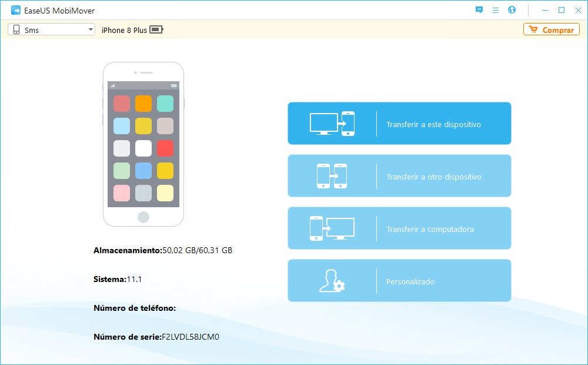Click the phone-to-computer transfer icon
The height and width of the screenshot is (365, 588).
332,228
